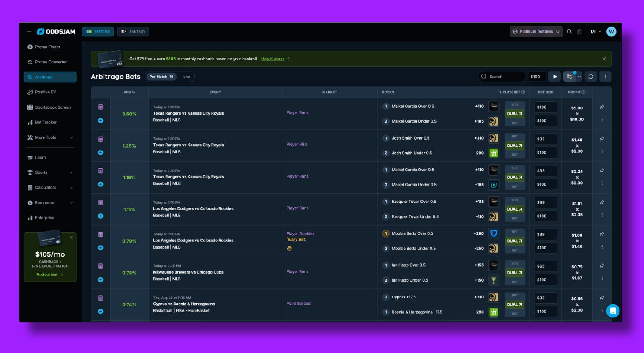
Task: Click the Profit column info icon
Action: click(x=584, y=92)
